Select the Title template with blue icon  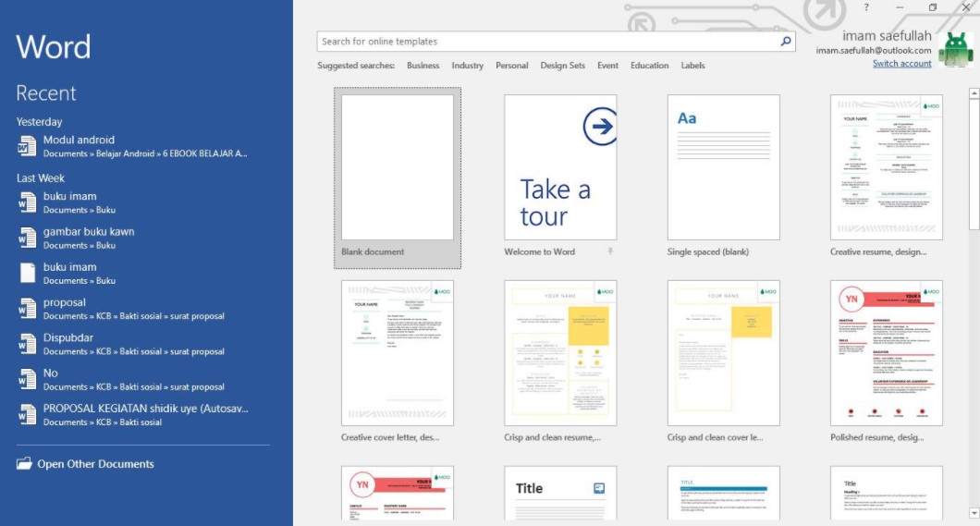coord(560,493)
